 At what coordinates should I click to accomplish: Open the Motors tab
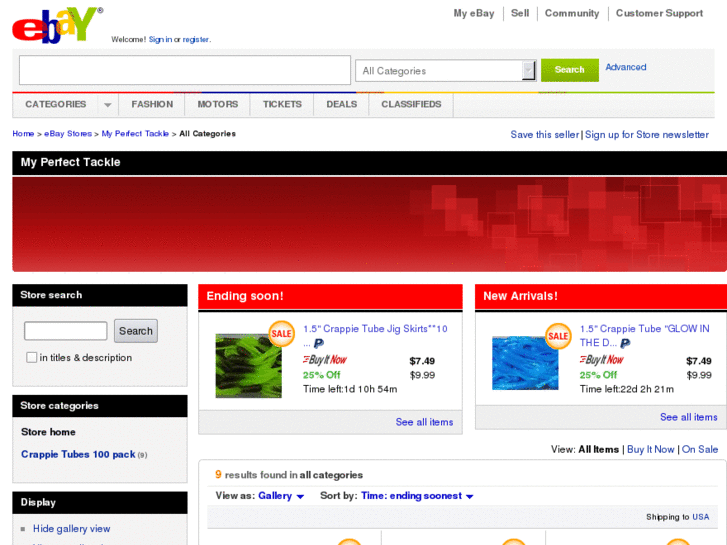[x=217, y=104]
